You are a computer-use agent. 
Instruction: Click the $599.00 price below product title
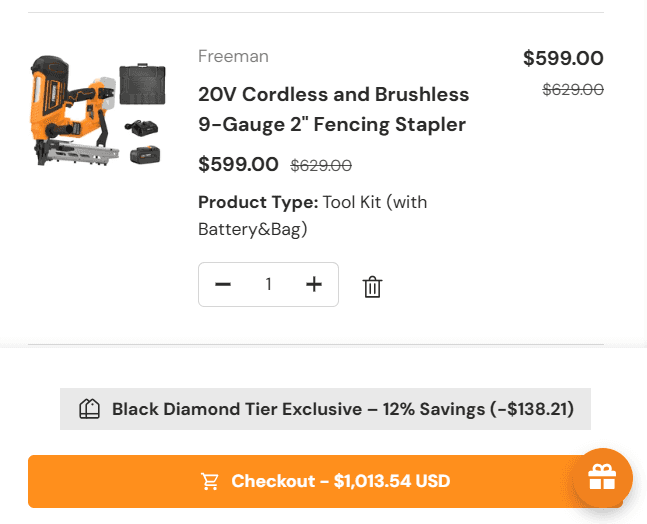pyautogui.click(x=238, y=164)
